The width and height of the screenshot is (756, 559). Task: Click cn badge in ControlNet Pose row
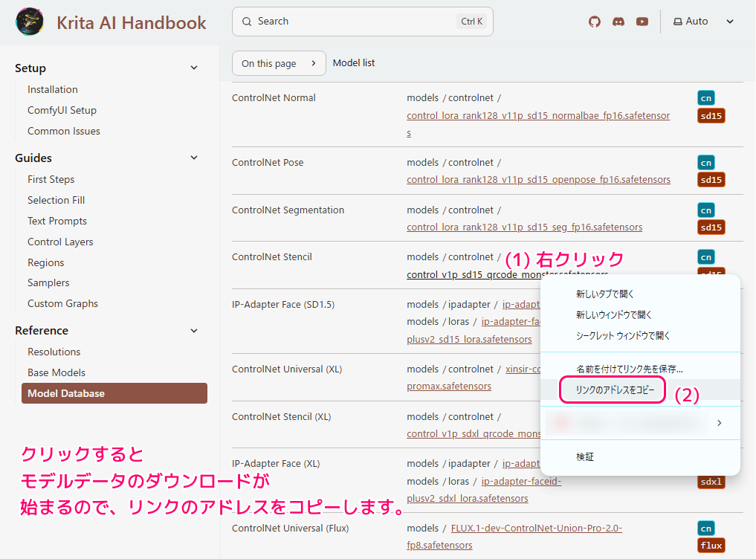pyautogui.click(x=706, y=163)
